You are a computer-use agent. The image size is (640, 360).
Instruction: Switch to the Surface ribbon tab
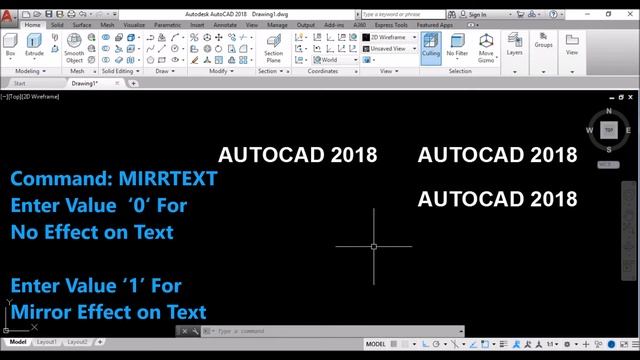pos(82,25)
